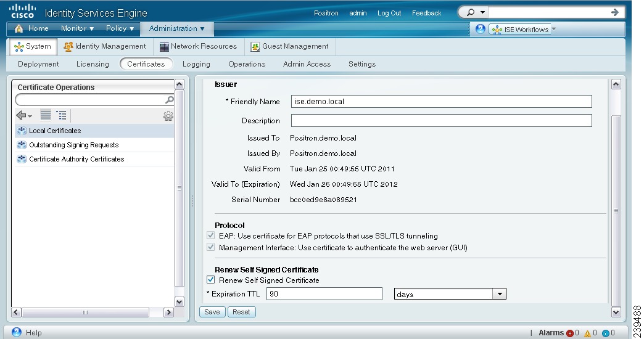Select the Guest Management tab
This screenshot has width=644, height=339.
click(x=290, y=46)
